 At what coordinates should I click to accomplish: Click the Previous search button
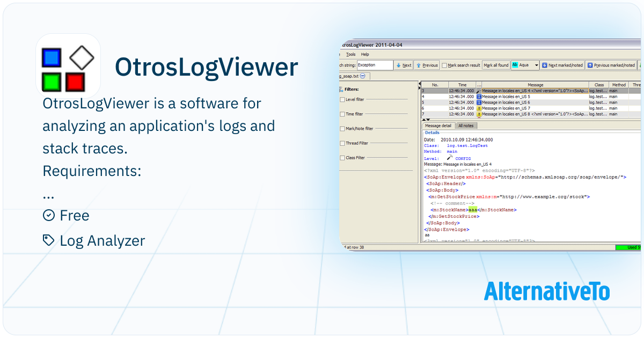(427, 65)
